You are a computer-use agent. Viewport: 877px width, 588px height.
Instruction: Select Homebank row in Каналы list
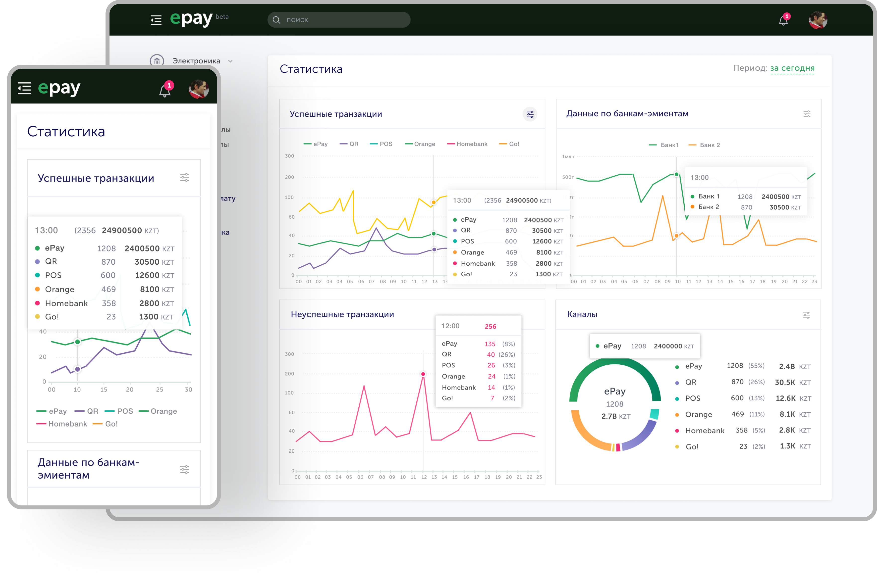tap(743, 431)
